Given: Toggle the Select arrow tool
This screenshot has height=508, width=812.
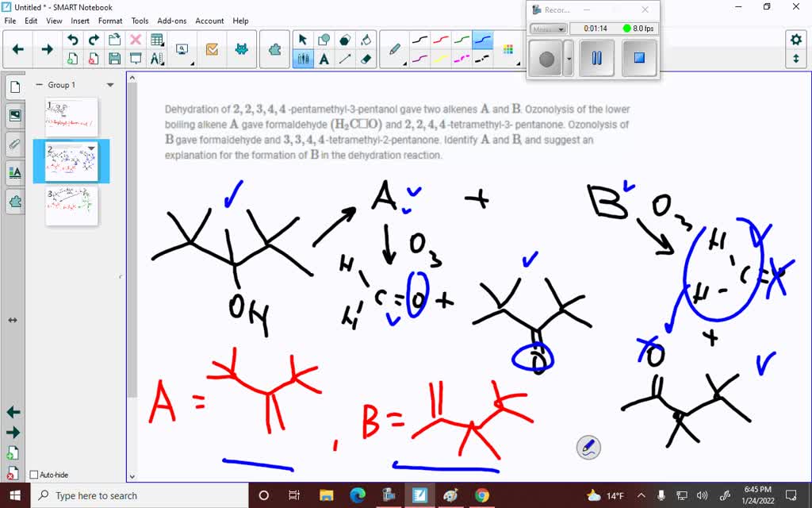Looking at the screenshot, I should (303, 39).
